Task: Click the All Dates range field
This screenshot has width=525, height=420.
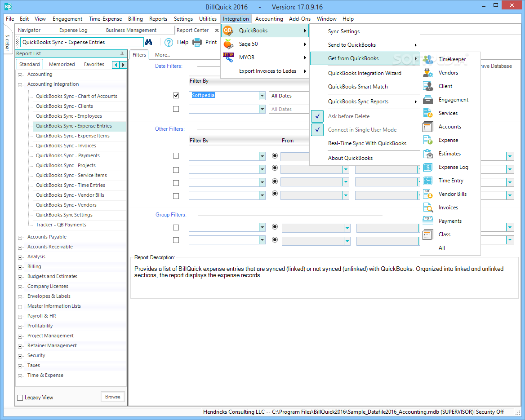Action: coord(289,96)
